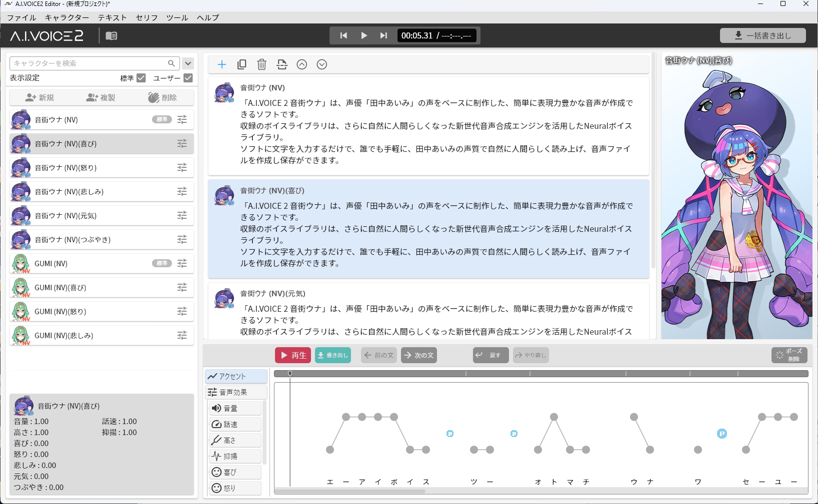Viewport: 818px width, 504px height.
Task: Skip to previous sentence in playback bar
Action: pos(343,35)
